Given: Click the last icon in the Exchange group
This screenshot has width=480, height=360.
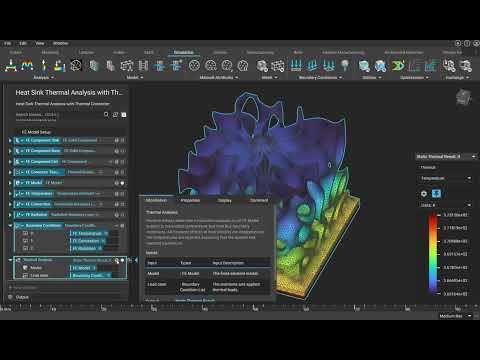Looking at the screenshot, I should point(465,65).
